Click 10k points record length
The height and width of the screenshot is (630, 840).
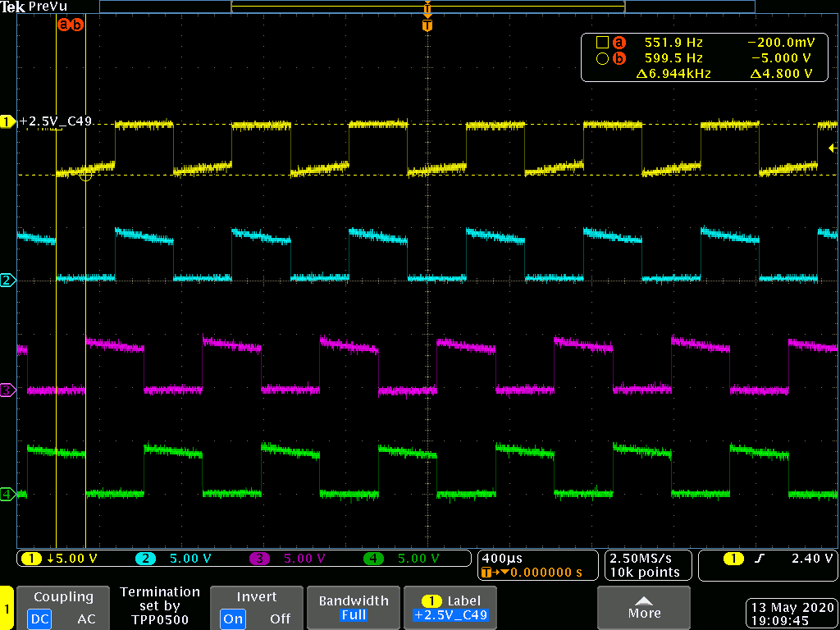pos(645,573)
